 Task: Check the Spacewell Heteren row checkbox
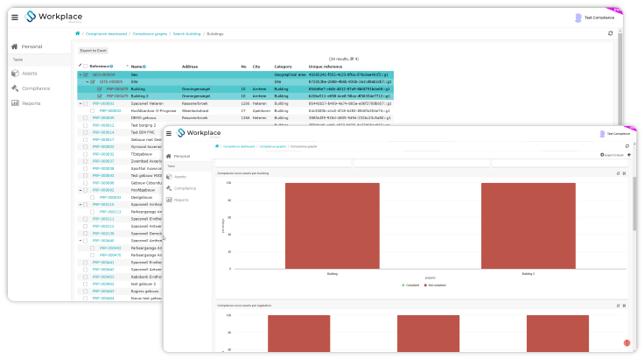click(86, 103)
